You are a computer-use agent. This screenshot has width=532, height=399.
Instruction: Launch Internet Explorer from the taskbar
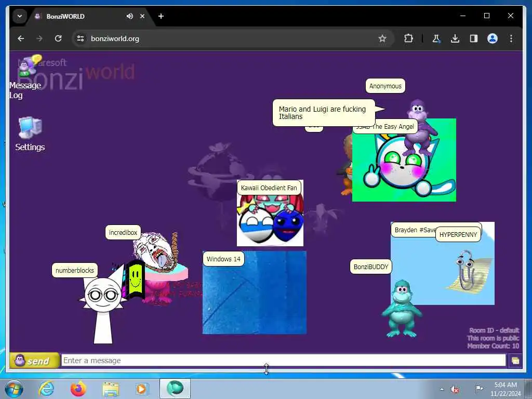coord(46,389)
